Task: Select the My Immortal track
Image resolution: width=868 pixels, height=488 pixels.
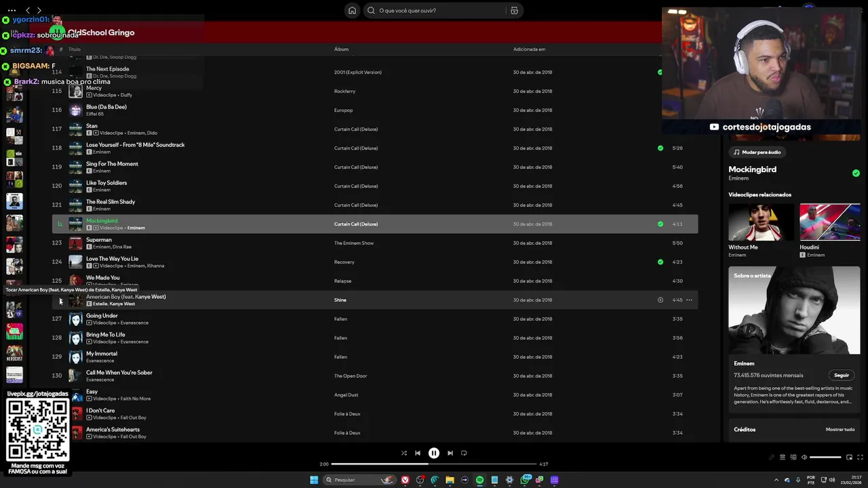Action: [375, 357]
